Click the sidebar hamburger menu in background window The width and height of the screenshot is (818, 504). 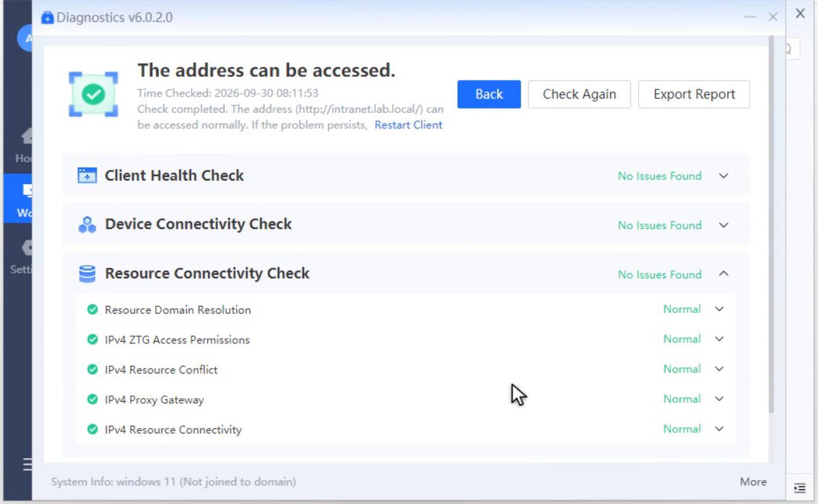click(27, 464)
